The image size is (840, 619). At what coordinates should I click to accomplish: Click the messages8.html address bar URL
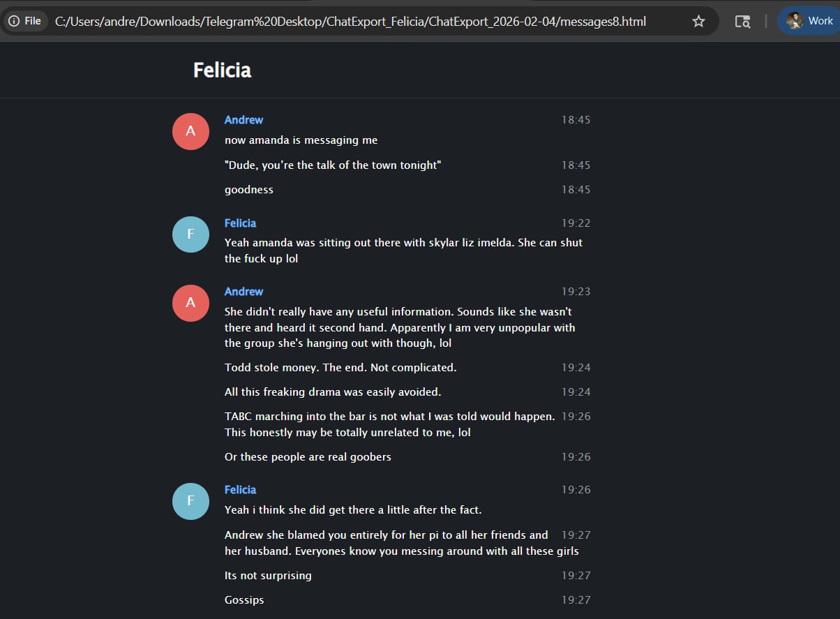coord(350,21)
